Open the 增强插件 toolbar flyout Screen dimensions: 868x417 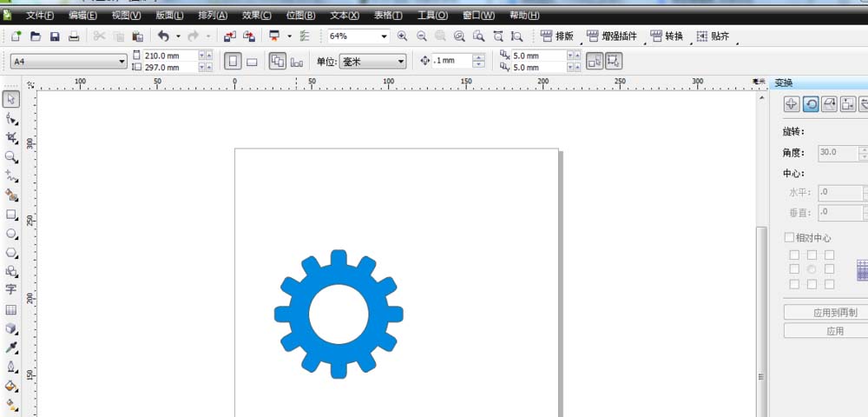[x=612, y=36]
